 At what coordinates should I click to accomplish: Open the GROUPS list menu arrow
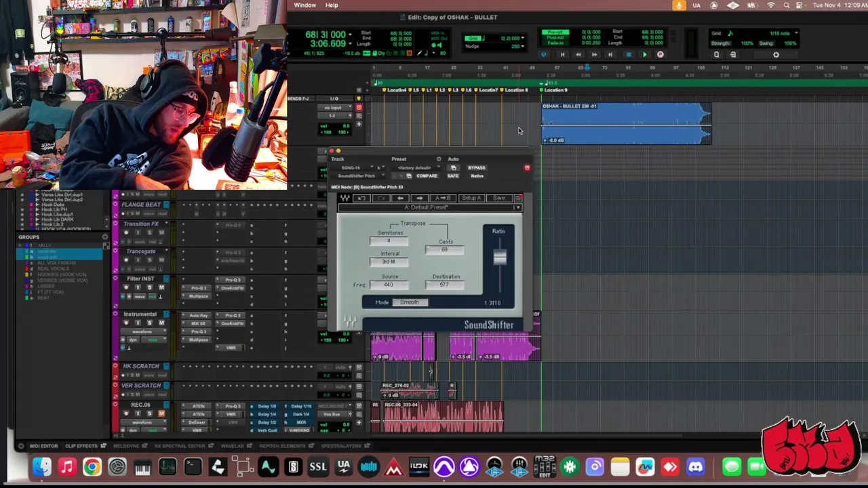coord(105,237)
